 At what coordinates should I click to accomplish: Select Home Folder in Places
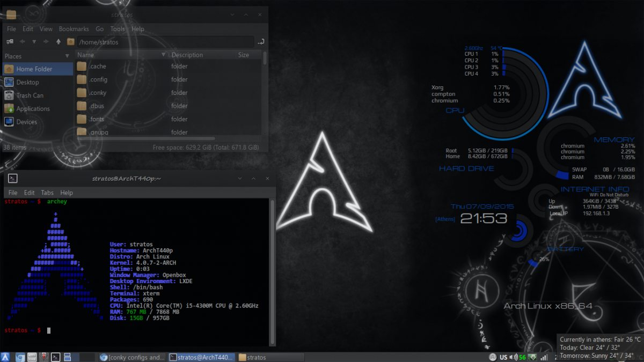(38, 69)
